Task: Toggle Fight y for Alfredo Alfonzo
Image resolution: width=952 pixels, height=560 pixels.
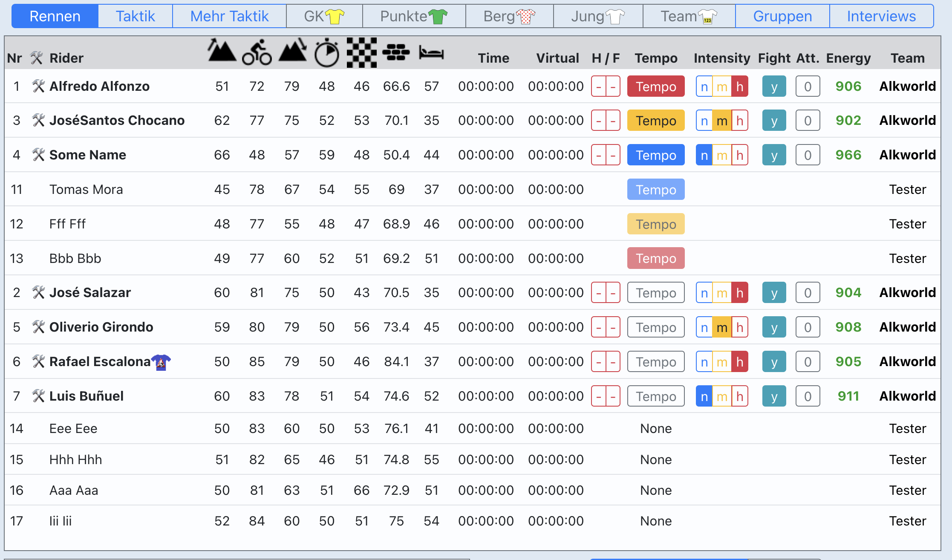Action: [774, 87]
